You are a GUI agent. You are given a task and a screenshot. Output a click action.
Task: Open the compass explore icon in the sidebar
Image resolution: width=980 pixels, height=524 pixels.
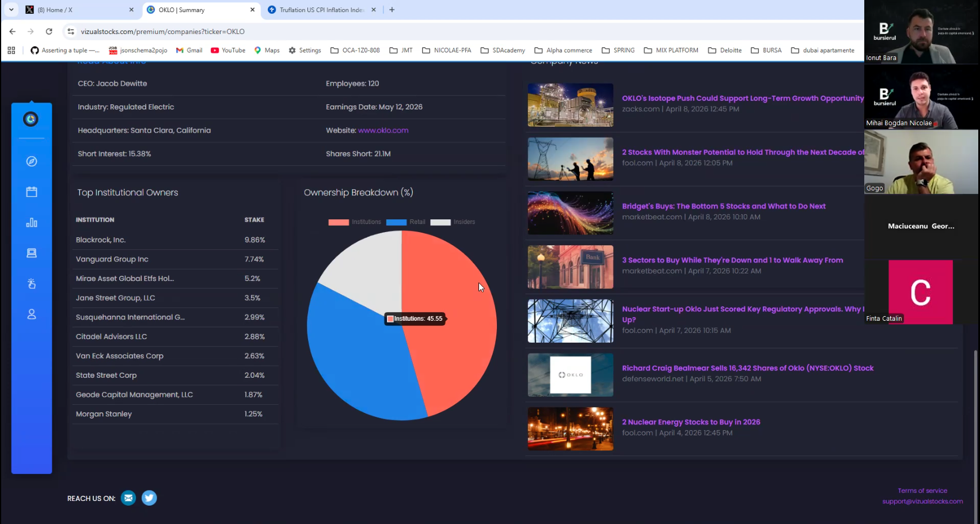tap(32, 161)
